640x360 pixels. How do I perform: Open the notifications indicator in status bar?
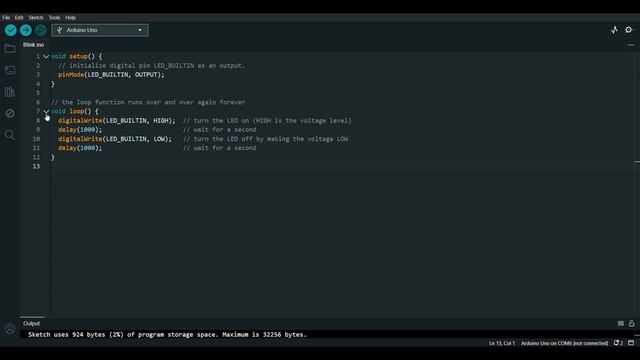click(x=618, y=343)
